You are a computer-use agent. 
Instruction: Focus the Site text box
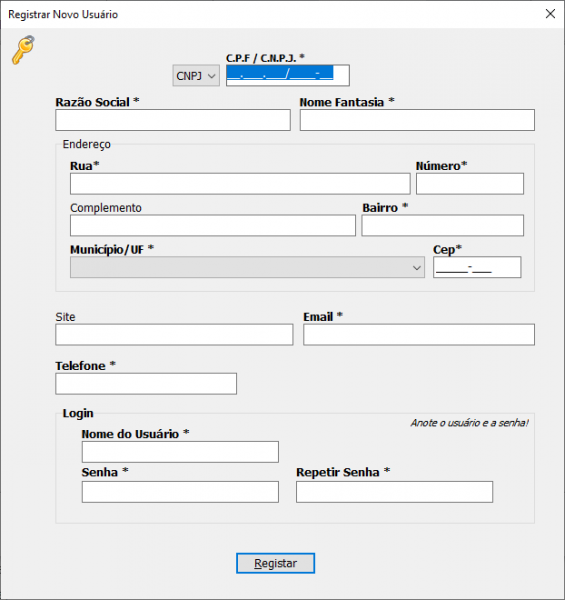[174, 335]
